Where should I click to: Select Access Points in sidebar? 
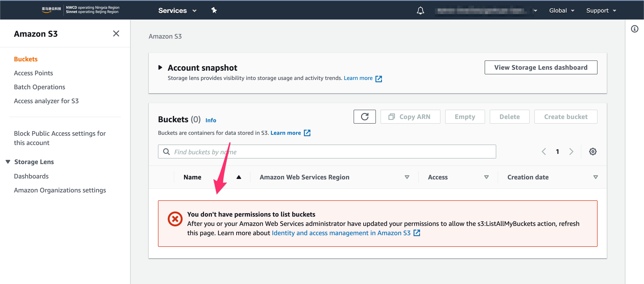(33, 73)
